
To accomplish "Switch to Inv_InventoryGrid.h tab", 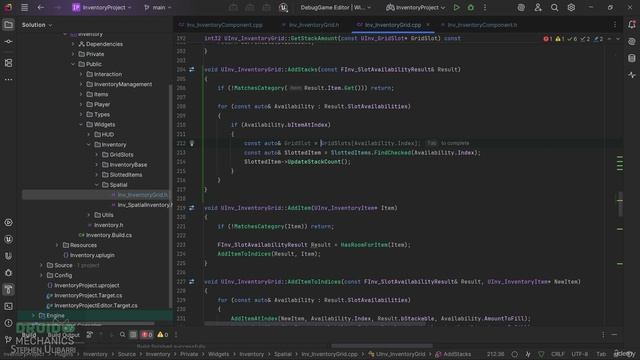I will [310, 25].
